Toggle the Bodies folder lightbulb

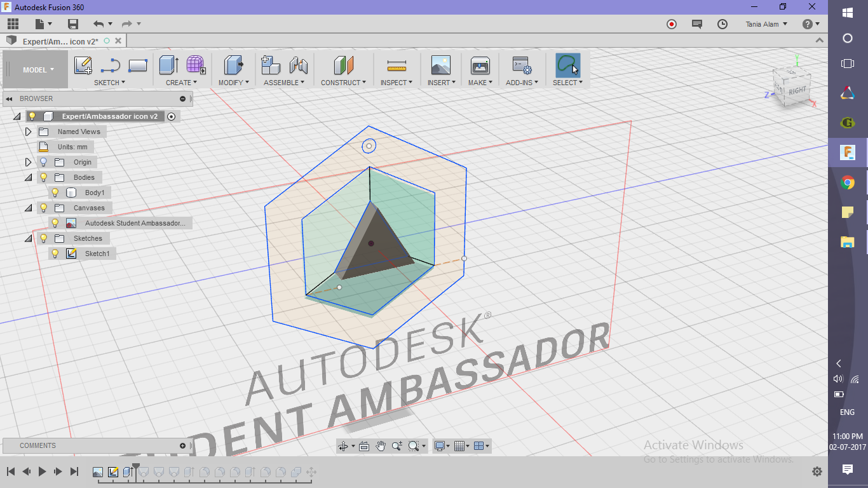(x=44, y=177)
